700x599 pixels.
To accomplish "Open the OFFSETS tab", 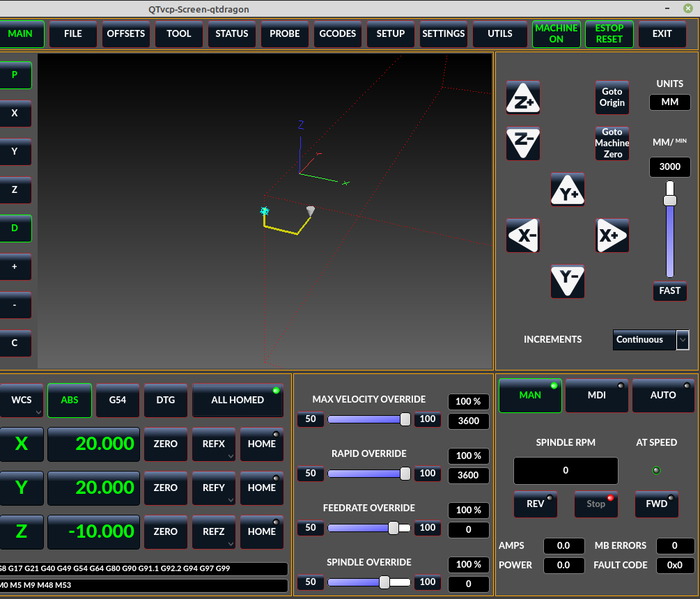I will (126, 34).
